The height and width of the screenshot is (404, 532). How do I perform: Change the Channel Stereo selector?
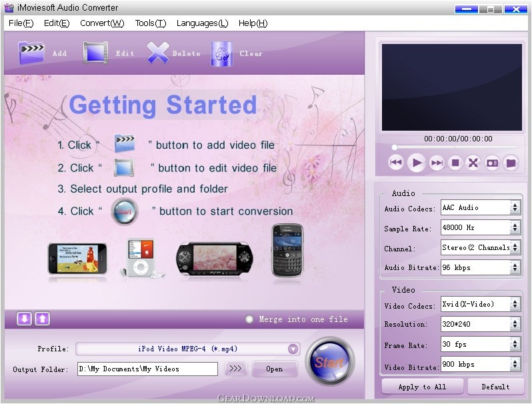[x=481, y=247]
